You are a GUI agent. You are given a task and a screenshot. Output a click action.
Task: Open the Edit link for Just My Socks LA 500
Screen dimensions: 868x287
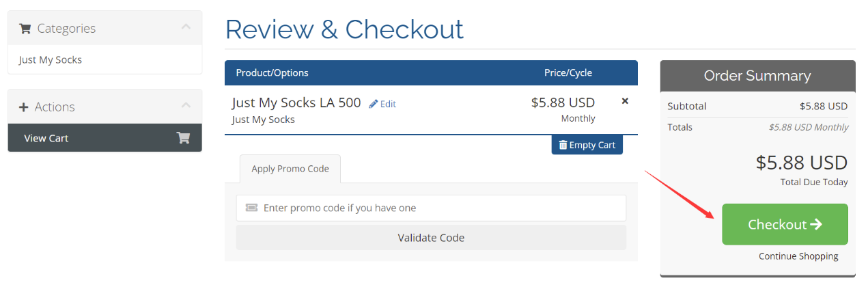pyautogui.click(x=382, y=104)
